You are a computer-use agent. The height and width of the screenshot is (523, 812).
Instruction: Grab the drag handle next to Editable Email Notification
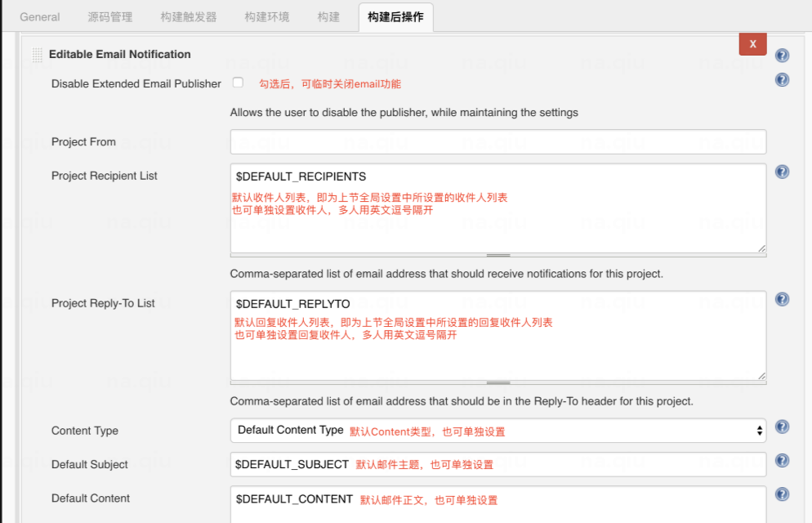tap(38, 55)
